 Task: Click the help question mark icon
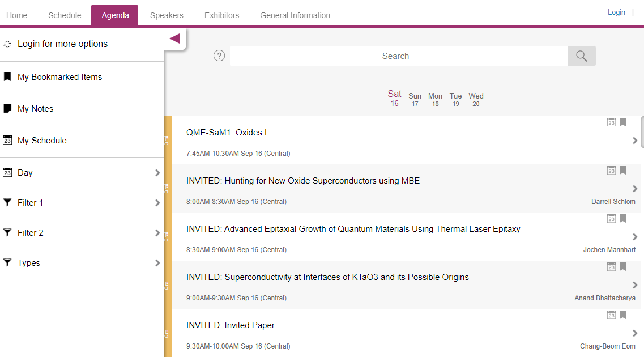(219, 56)
